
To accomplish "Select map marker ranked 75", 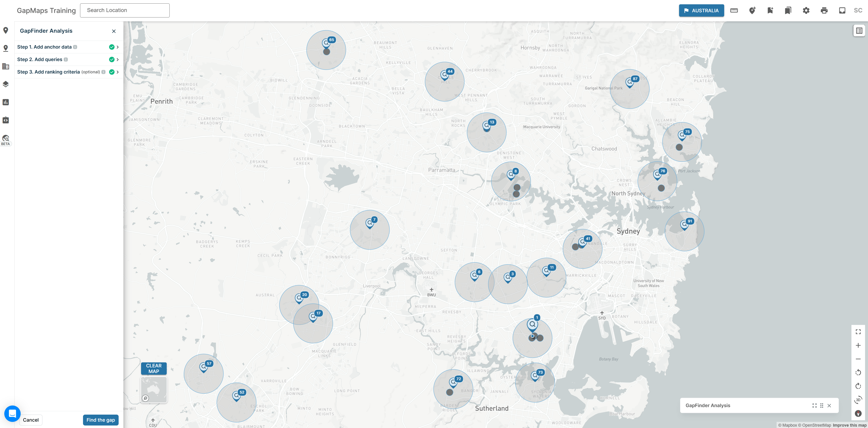I will (682, 136).
